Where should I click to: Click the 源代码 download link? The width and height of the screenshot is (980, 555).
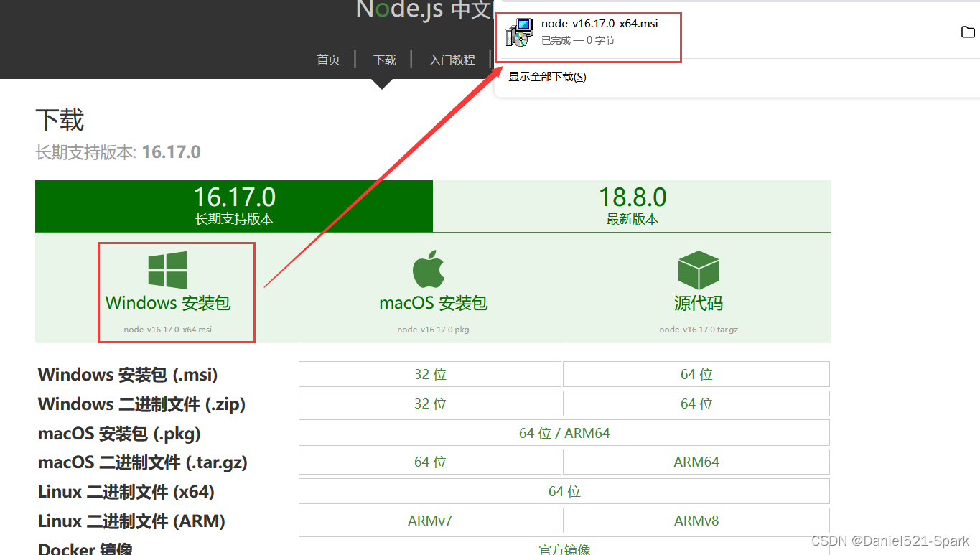(x=699, y=302)
